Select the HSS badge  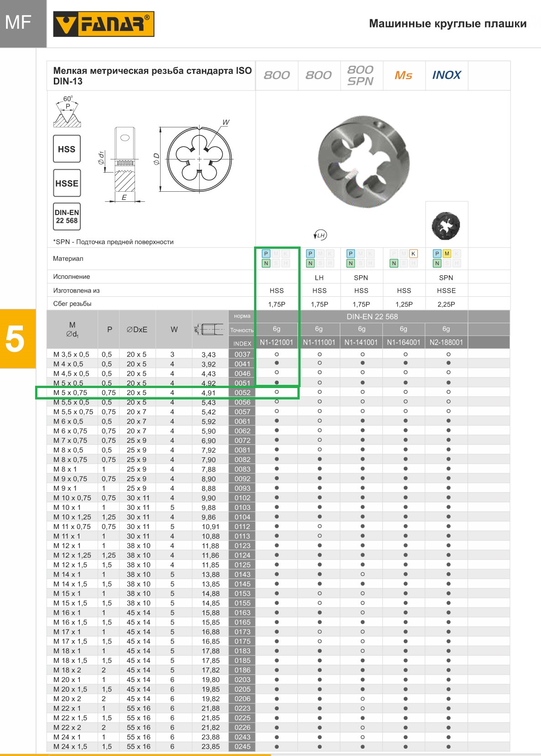tap(67, 149)
